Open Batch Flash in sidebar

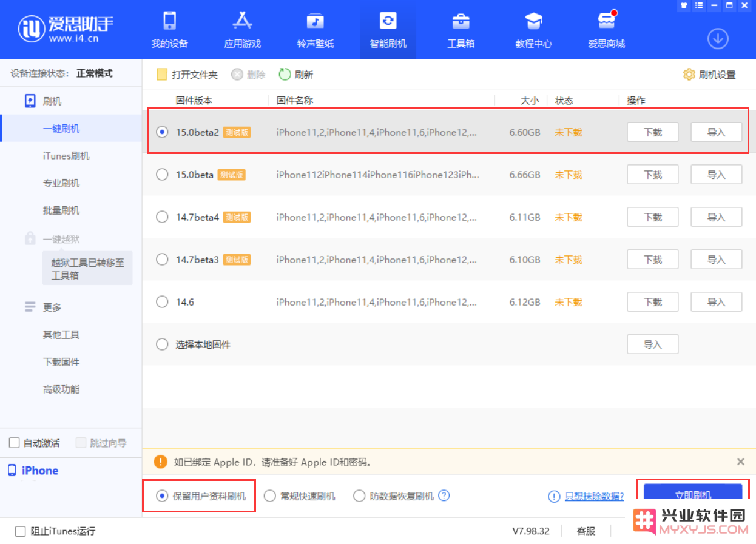point(61,210)
